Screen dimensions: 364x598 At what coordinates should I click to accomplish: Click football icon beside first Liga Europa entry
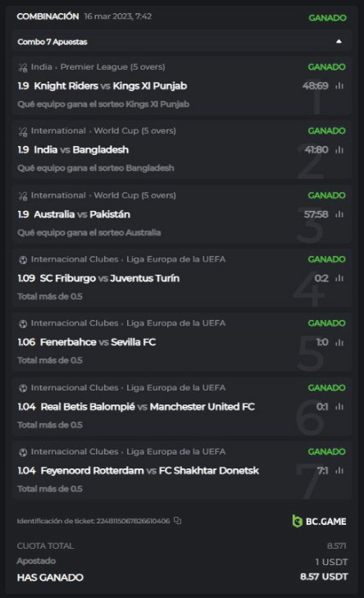click(23, 260)
